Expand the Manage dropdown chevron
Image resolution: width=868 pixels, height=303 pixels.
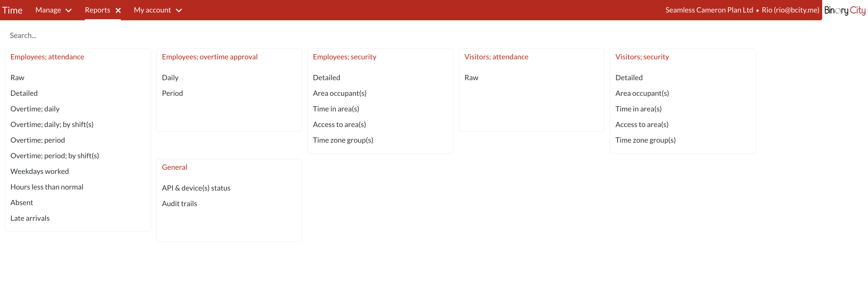point(68,10)
